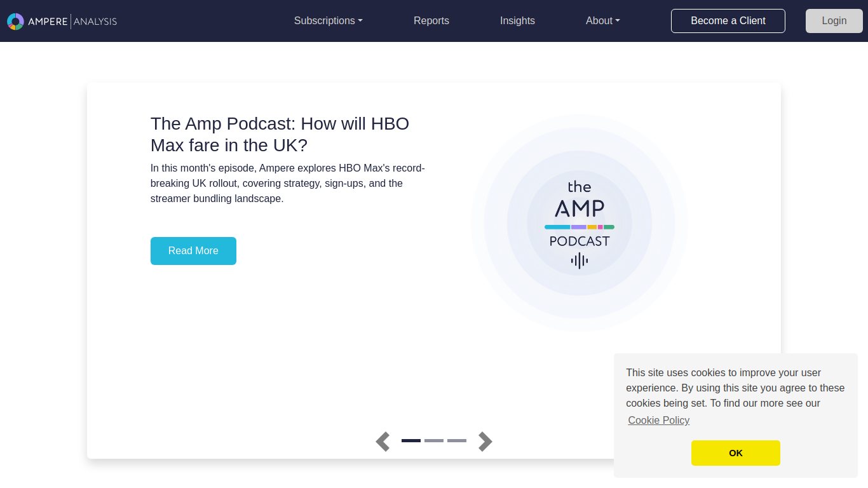The image size is (868, 488).
Task: Go to next carousel slide arrow
Action: tap(485, 441)
